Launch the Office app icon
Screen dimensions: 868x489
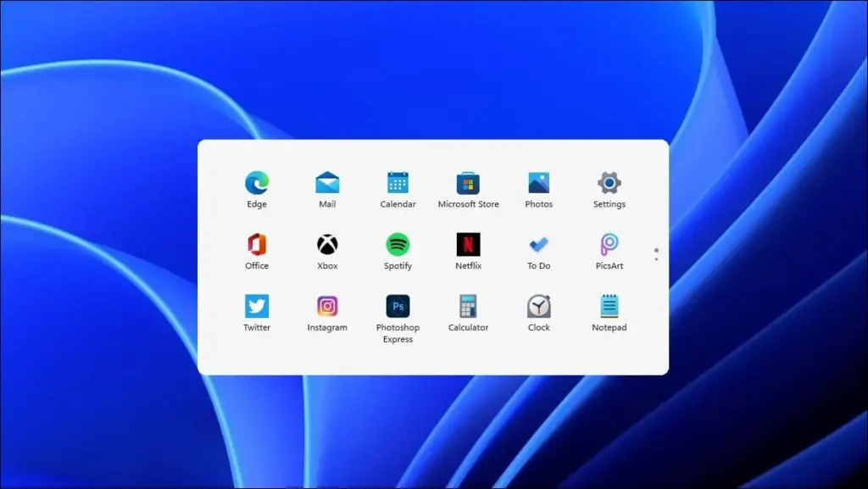coord(257,244)
